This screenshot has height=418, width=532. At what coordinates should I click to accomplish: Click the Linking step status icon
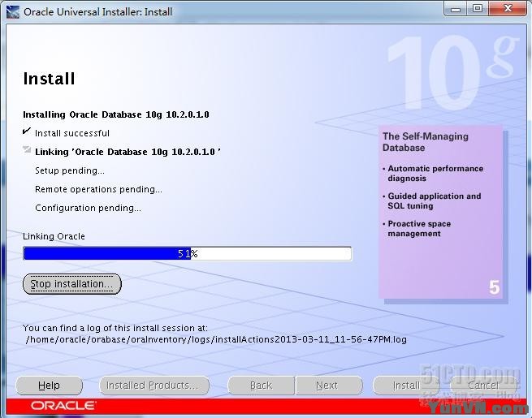(27, 149)
